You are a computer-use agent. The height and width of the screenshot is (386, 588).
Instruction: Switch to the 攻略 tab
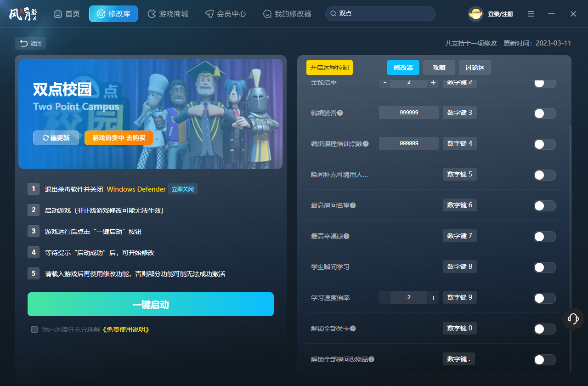click(439, 68)
